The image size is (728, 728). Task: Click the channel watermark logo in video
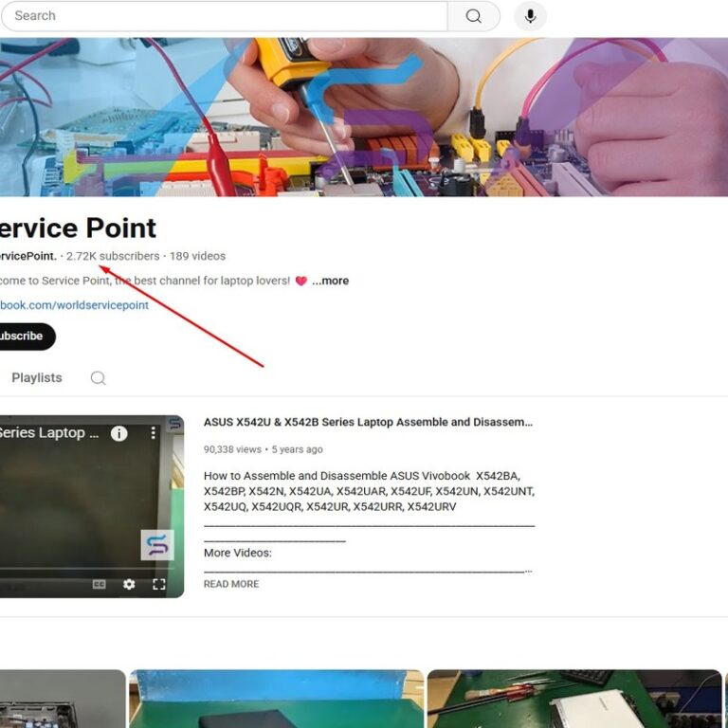[x=156, y=545]
